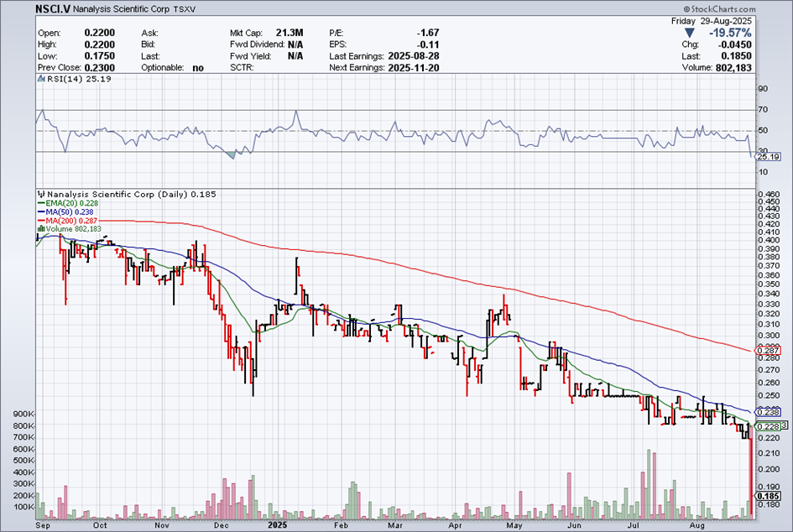
Task: Click the Open value 0.2200
Action: (x=100, y=33)
